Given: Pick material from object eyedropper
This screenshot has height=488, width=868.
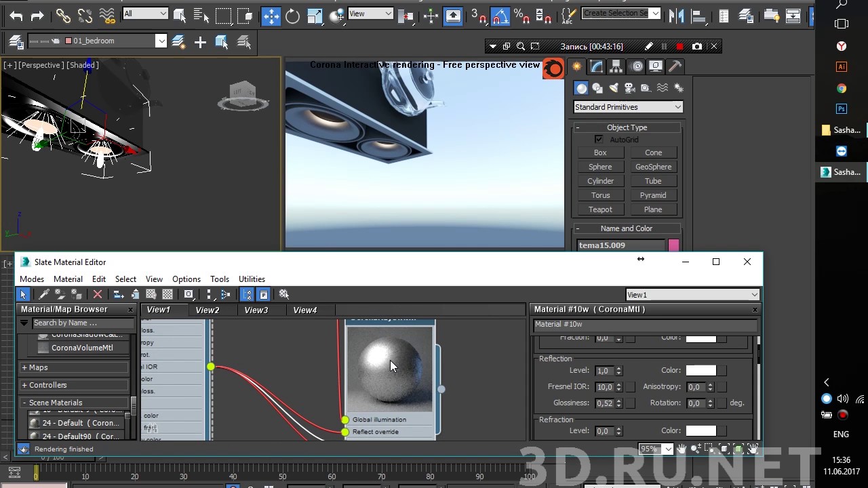Looking at the screenshot, I should tap(43, 294).
